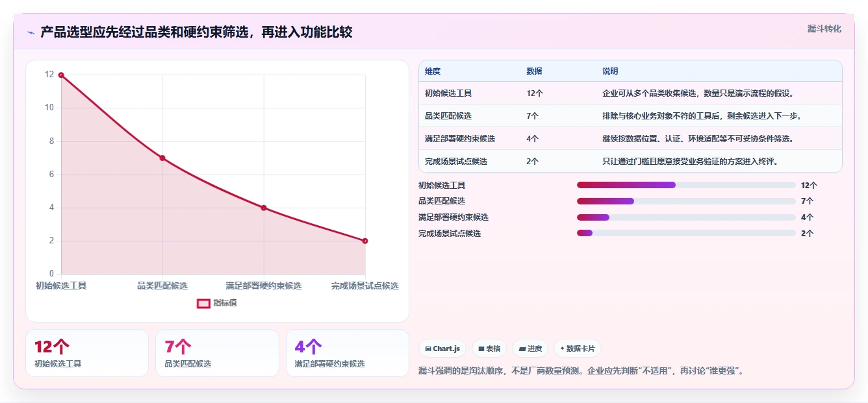Click description starting 排除与核心业务对象不符的工具后
The image size is (868, 403).
[702, 116]
